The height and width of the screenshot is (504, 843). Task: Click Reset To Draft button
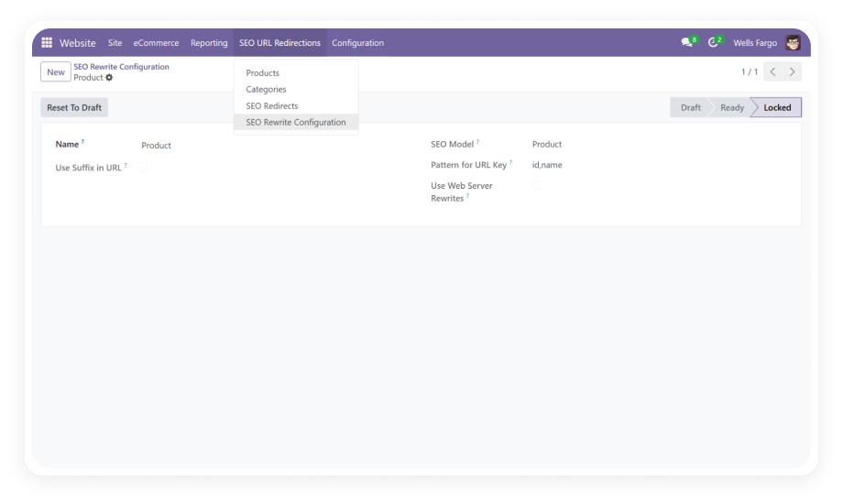(x=74, y=107)
